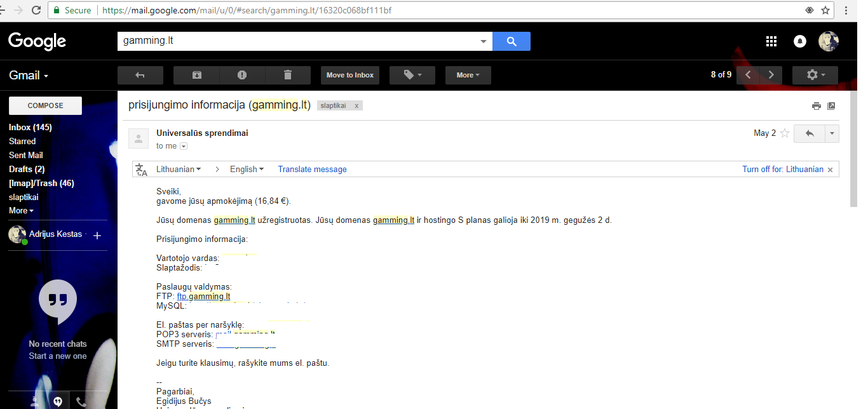Remove the slaptikai label with x
This screenshot has width=868, height=409.
pyautogui.click(x=356, y=106)
